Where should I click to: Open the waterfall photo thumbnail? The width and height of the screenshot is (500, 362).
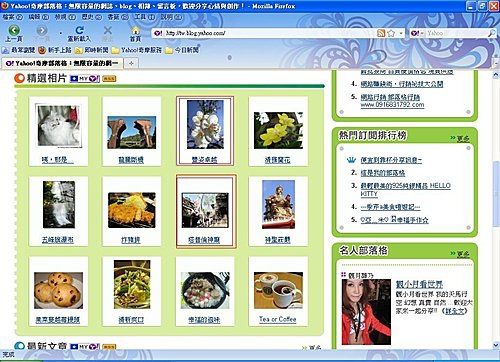coord(59,204)
